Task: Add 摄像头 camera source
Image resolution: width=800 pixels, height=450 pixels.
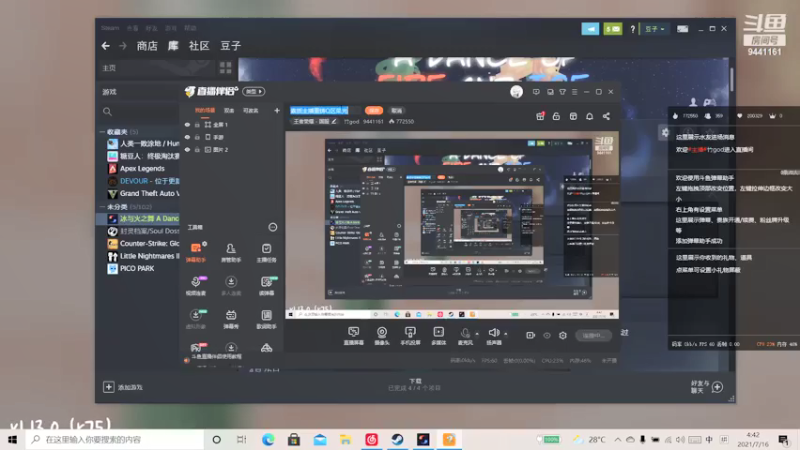Action: (382, 336)
